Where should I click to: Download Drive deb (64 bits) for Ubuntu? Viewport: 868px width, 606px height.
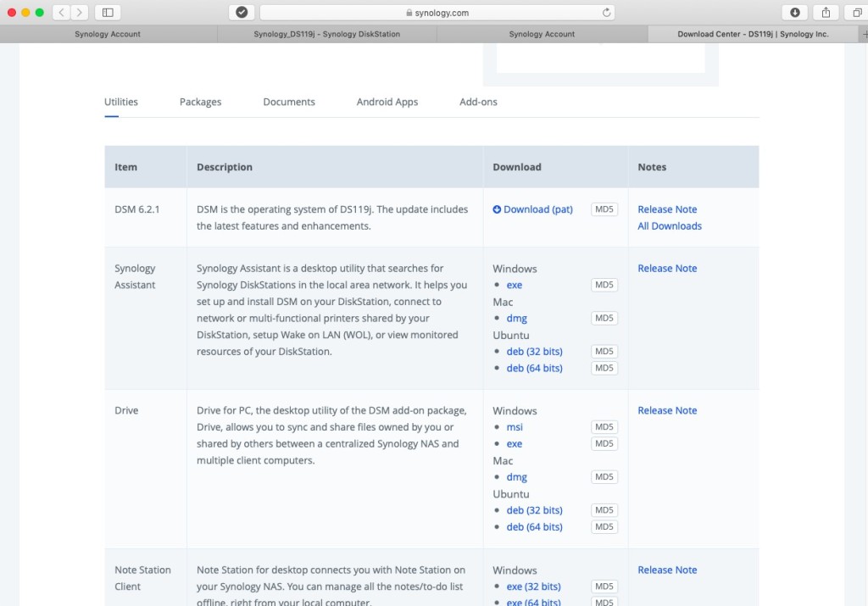click(534, 527)
